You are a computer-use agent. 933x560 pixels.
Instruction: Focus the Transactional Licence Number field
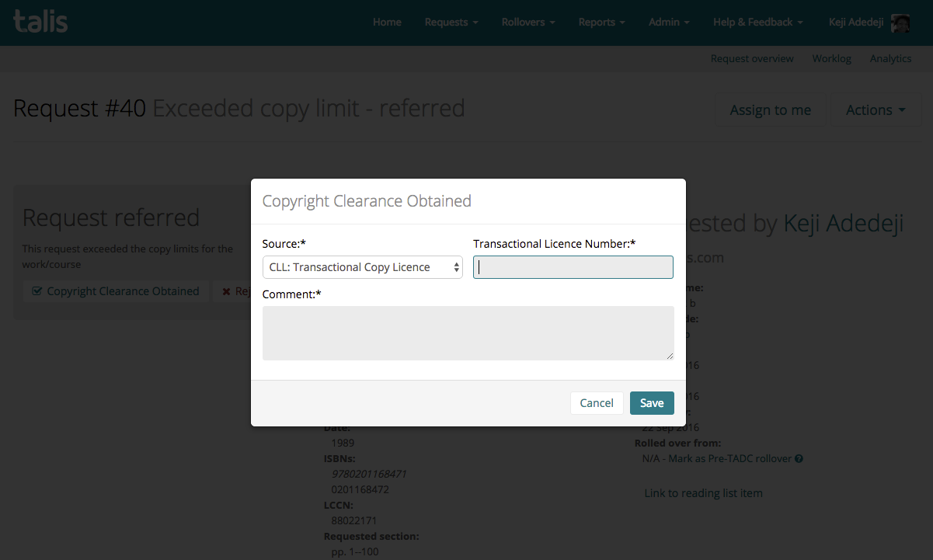click(x=573, y=267)
